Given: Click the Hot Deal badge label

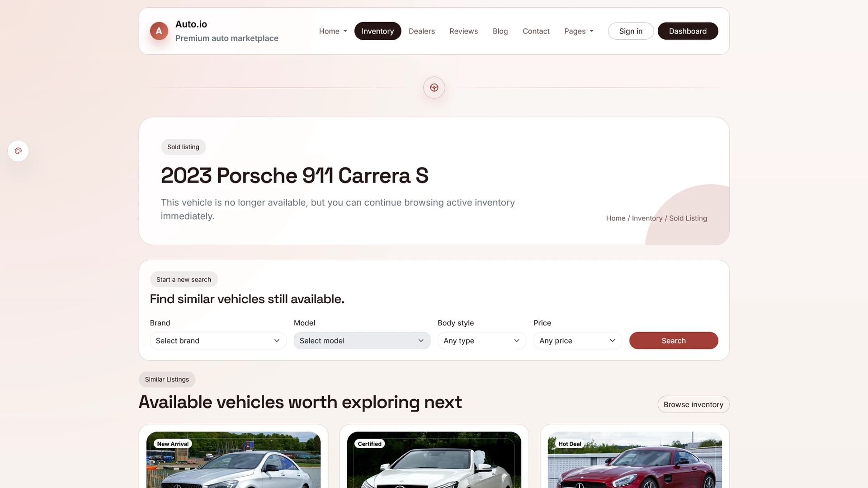Looking at the screenshot, I should point(570,444).
